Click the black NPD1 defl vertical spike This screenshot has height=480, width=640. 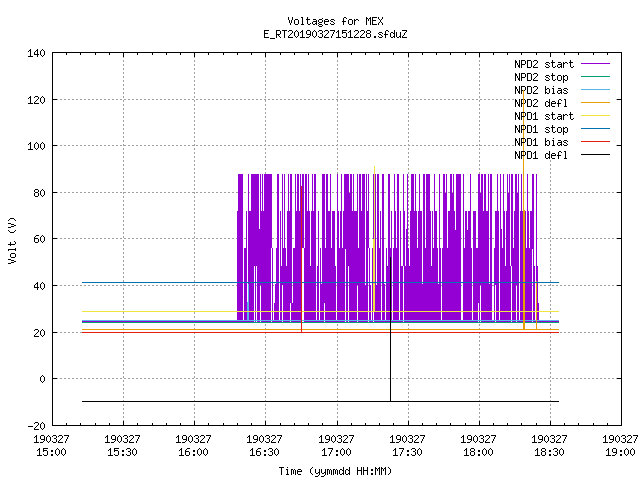pos(390,329)
